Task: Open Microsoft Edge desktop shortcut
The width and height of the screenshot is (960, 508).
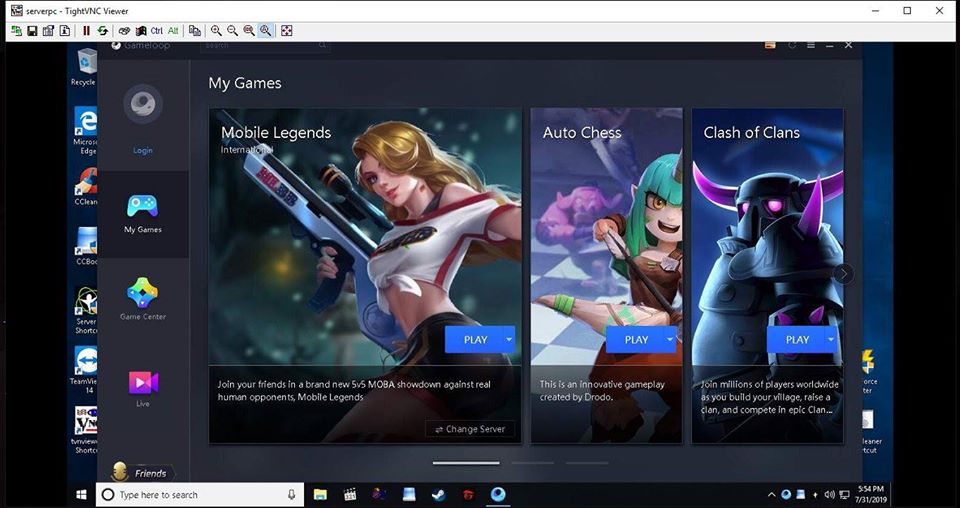Action: [86, 130]
